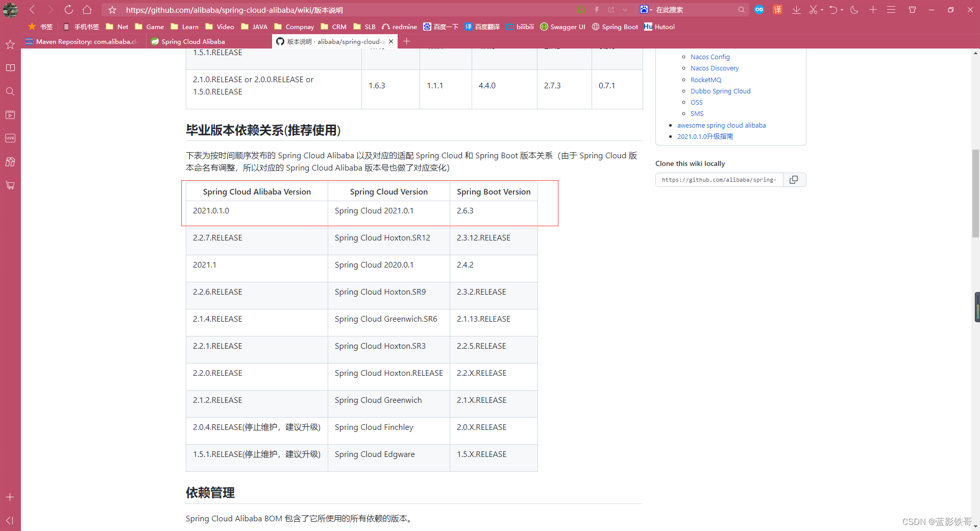Image resolution: width=980 pixels, height=531 pixels.
Task: Share the page via the address bar share icon
Action: tap(611, 10)
